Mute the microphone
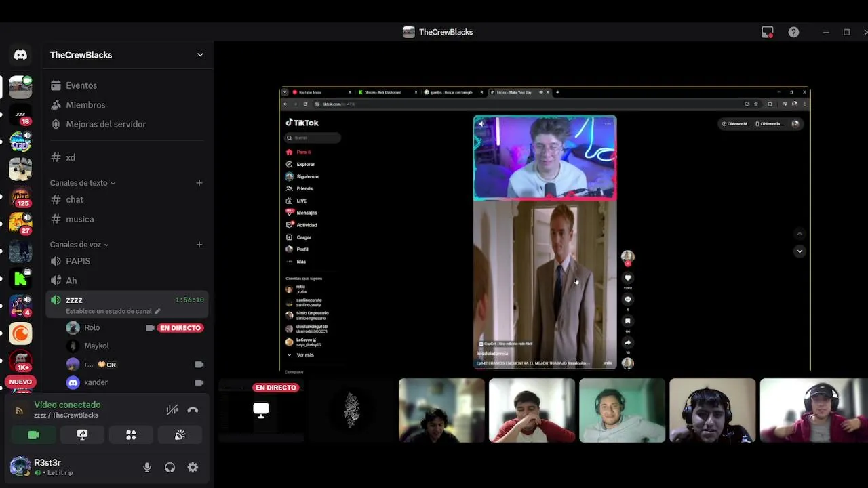 (147, 467)
